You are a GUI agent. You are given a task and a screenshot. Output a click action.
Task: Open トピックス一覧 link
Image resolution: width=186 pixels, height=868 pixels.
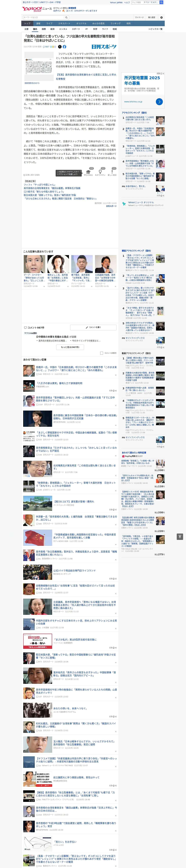155,29
